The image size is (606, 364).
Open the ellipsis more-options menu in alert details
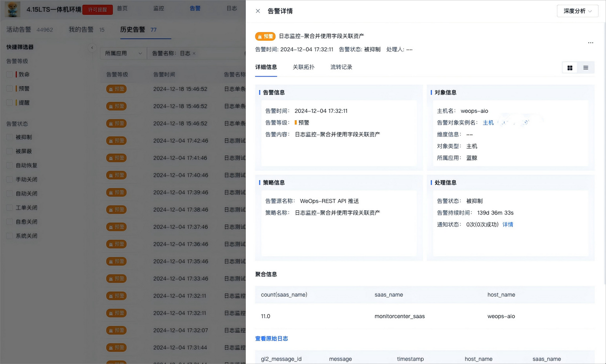[590, 43]
